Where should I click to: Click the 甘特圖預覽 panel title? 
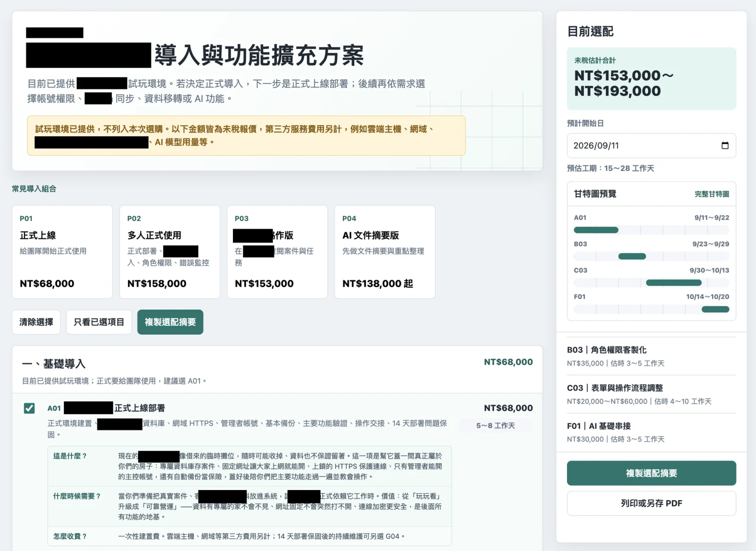[595, 194]
